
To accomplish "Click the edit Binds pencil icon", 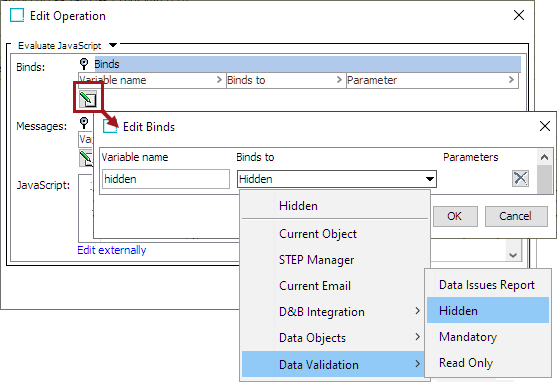I will coord(87,99).
